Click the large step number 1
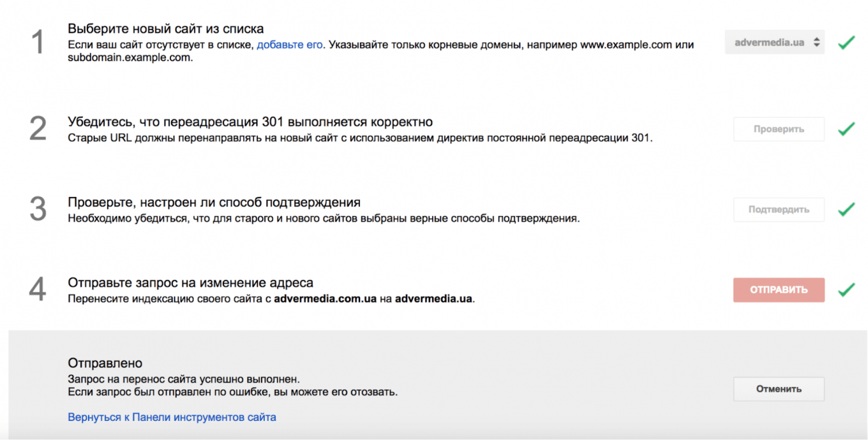The width and height of the screenshot is (868, 440). pos(38,43)
